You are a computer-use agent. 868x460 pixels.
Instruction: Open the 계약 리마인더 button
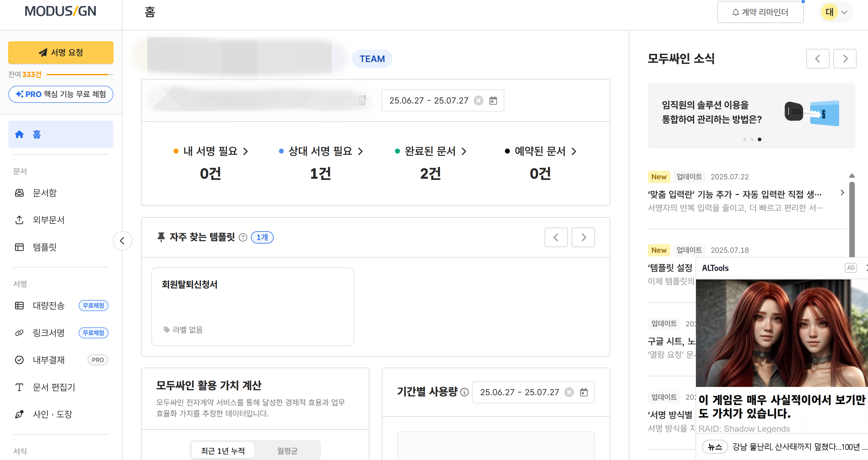[x=760, y=13]
